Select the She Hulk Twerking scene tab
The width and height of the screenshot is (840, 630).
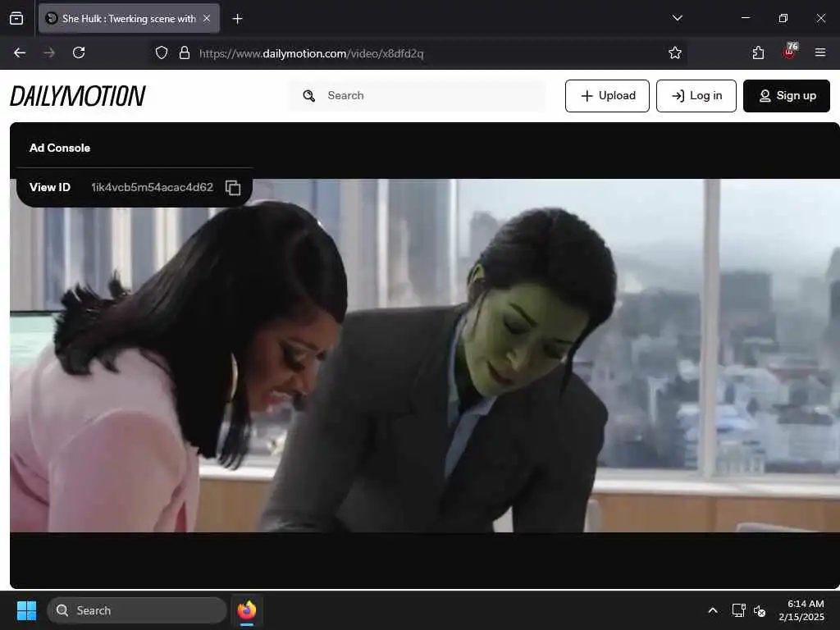click(x=129, y=19)
